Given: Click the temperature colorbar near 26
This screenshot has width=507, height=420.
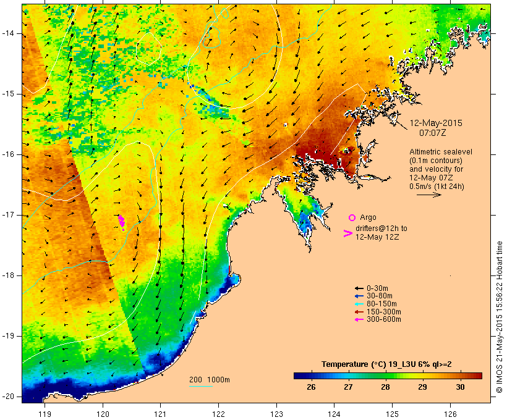Looking at the screenshot, I should [311, 376].
